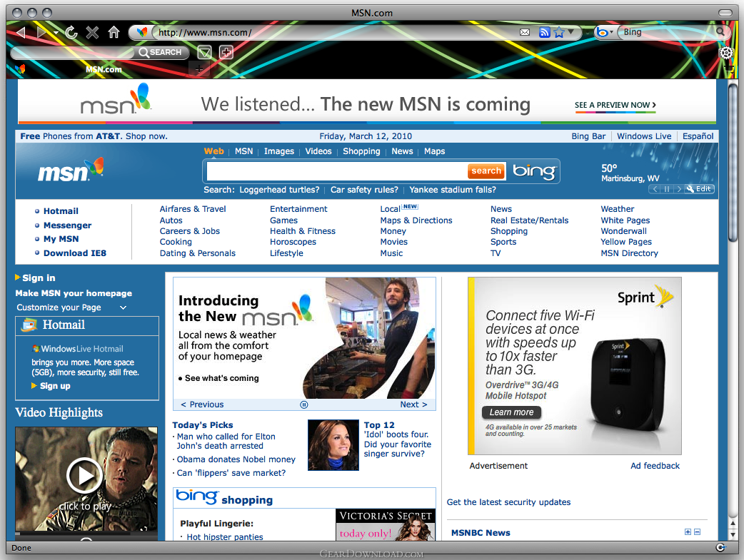Select the Images search tab

tap(278, 151)
